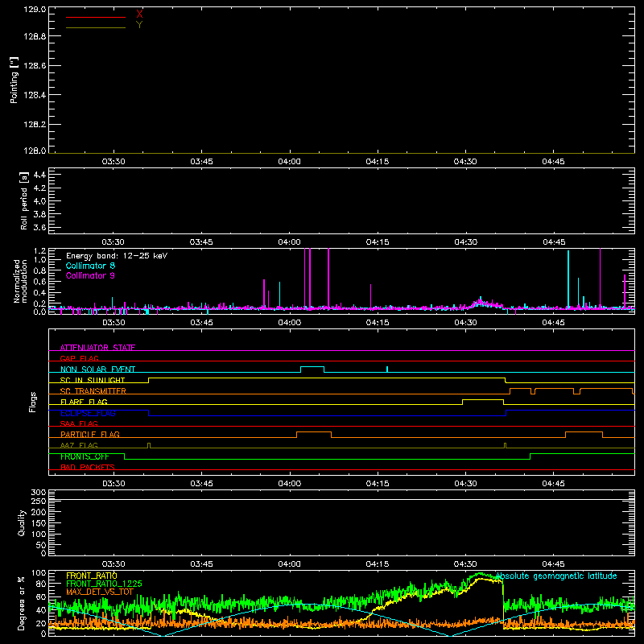
Task: Click 03:45 time label under Roll period panel
Action: [x=201, y=242]
